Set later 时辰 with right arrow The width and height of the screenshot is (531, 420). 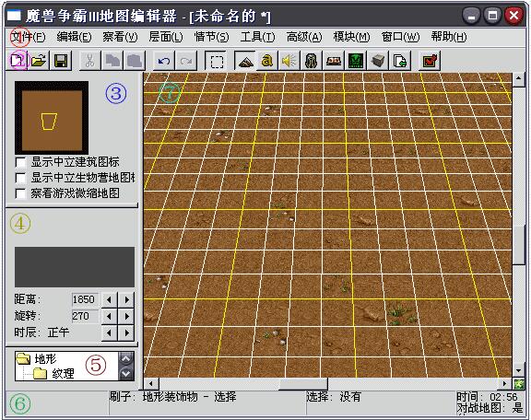[126, 332]
